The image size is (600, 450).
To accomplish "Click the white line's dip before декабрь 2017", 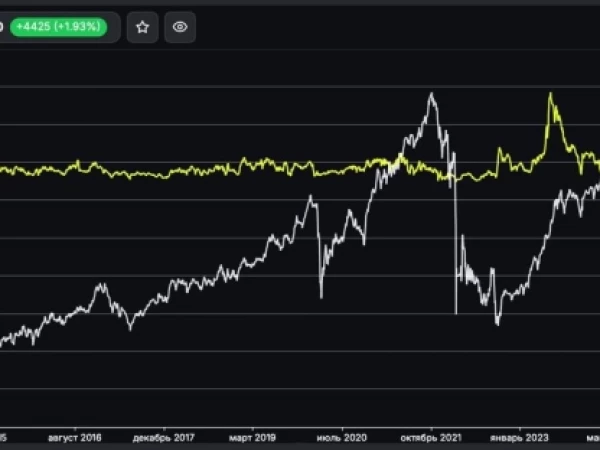I will [130, 329].
